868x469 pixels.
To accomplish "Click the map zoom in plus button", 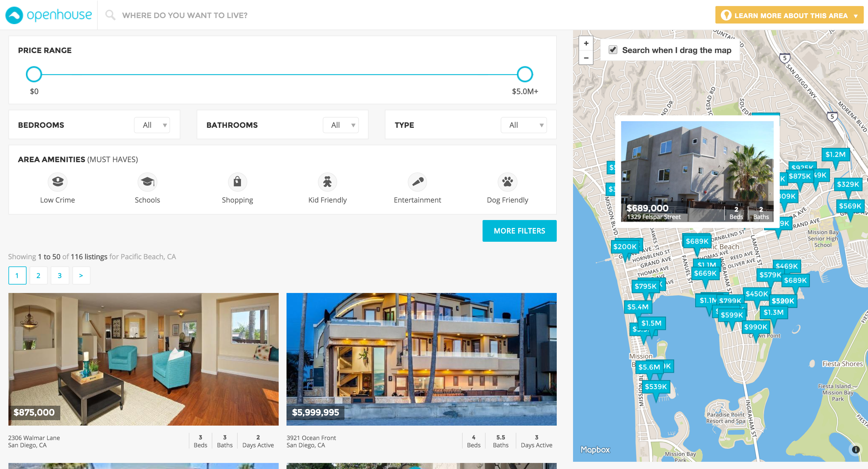I will (x=586, y=43).
